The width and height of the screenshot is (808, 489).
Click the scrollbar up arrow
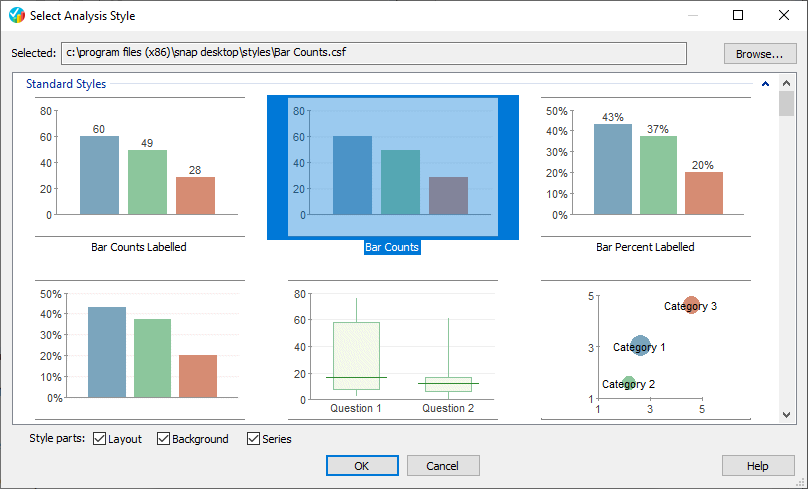(786, 84)
